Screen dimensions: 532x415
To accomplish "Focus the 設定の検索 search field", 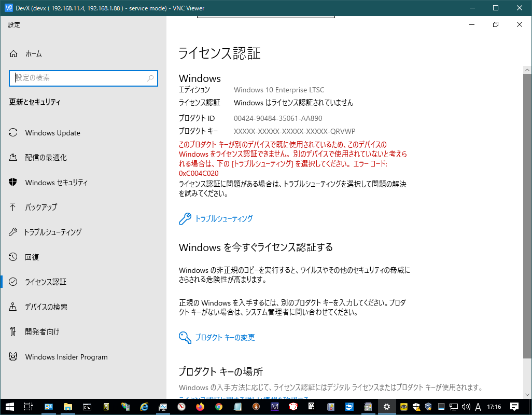I will pos(83,78).
